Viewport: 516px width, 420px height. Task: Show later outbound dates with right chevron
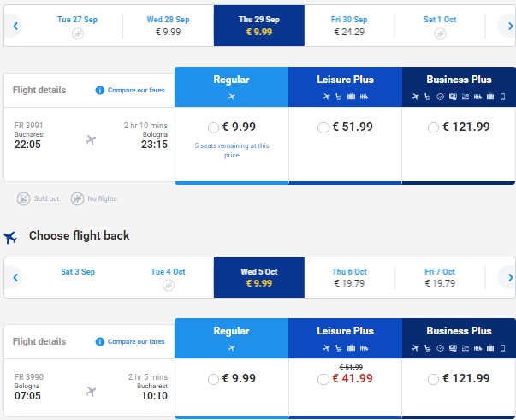pos(508,26)
